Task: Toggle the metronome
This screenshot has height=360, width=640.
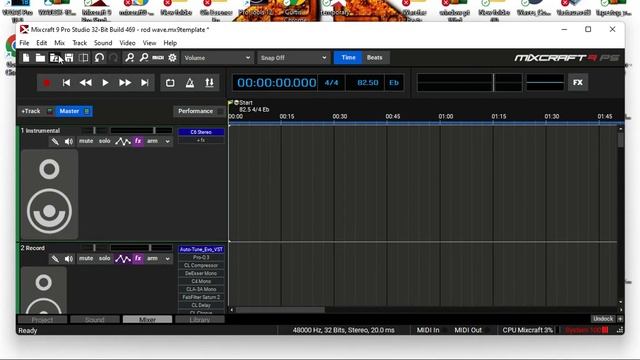Action: coord(190,83)
